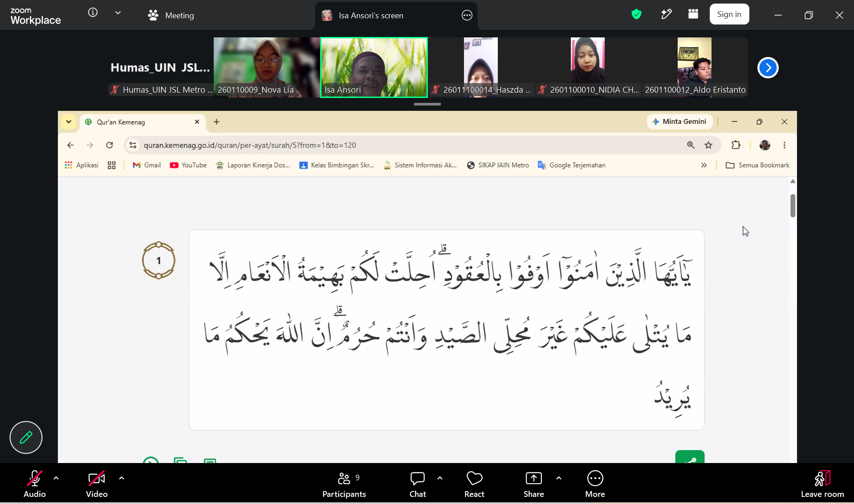Expand the share options caret

(559, 478)
